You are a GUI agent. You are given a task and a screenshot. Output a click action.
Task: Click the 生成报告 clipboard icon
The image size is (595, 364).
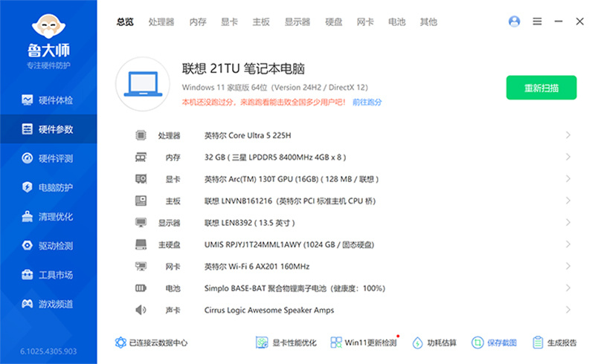pos(538,342)
